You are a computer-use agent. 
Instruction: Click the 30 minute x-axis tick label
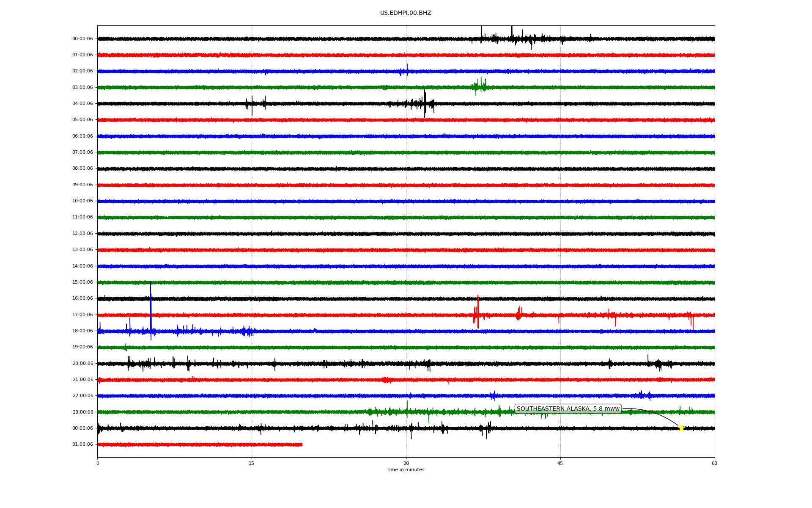[x=406, y=464]
